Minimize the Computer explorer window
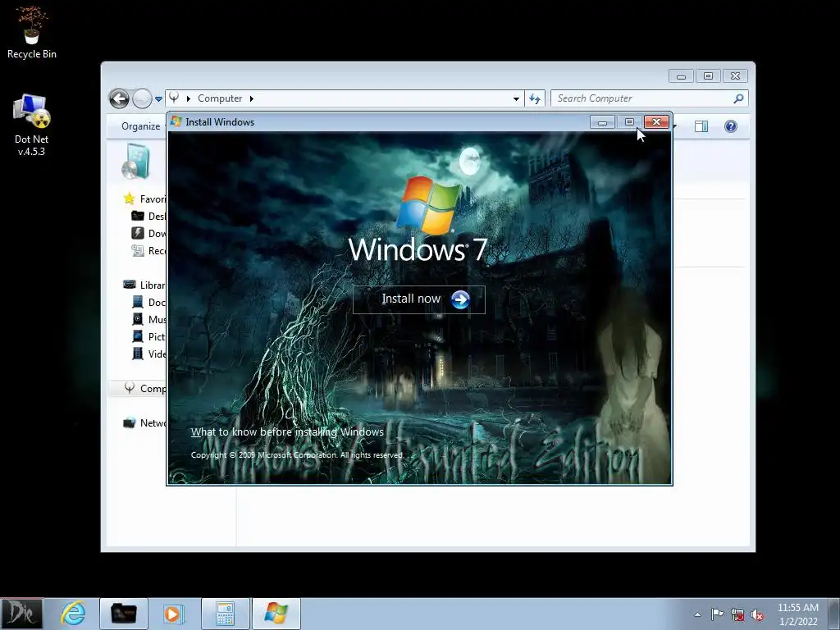Screen dimensions: 840x630 [x=681, y=76]
